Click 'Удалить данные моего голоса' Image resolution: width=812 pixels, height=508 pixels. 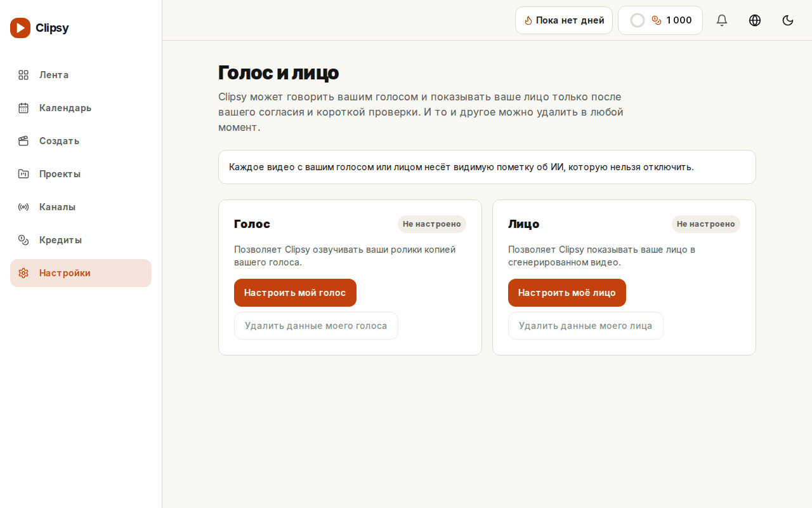pos(316,326)
